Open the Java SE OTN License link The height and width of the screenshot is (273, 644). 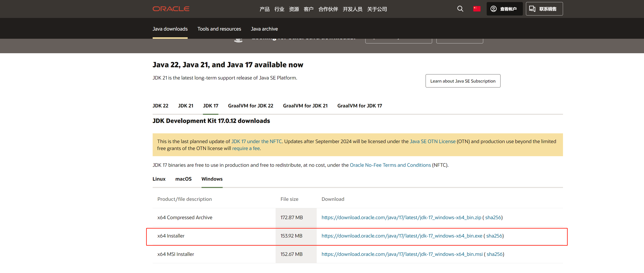(x=433, y=141)
